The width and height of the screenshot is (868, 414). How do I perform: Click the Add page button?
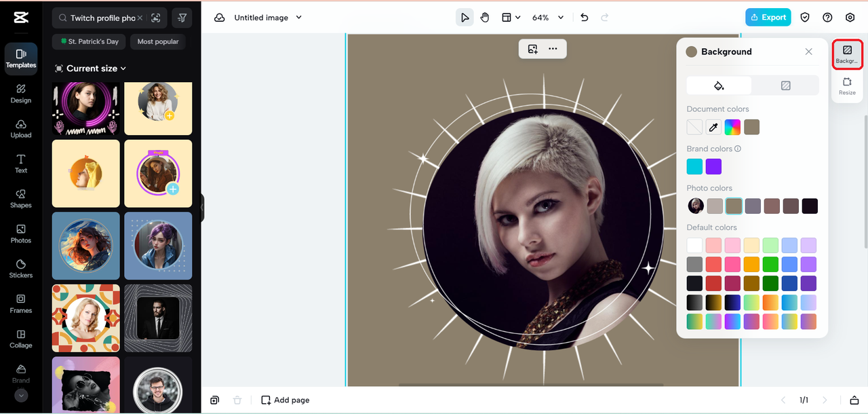285,400
